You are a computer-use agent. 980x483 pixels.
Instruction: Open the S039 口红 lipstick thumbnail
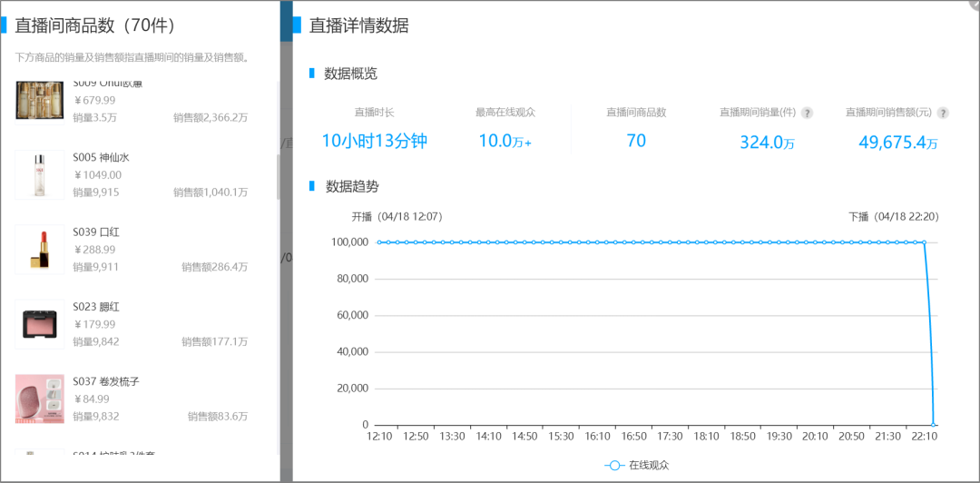40,249
